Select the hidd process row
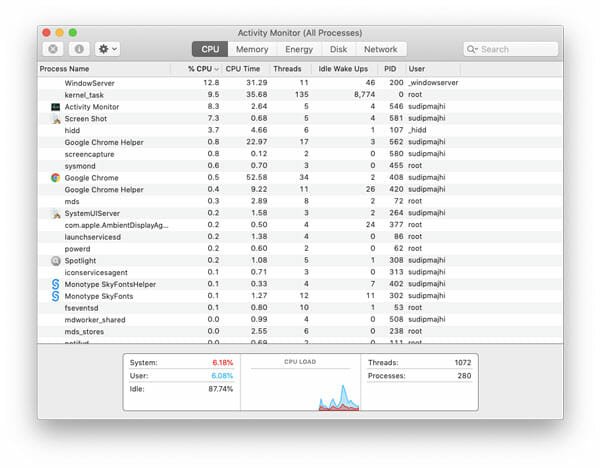 click(x=300, y=130)
